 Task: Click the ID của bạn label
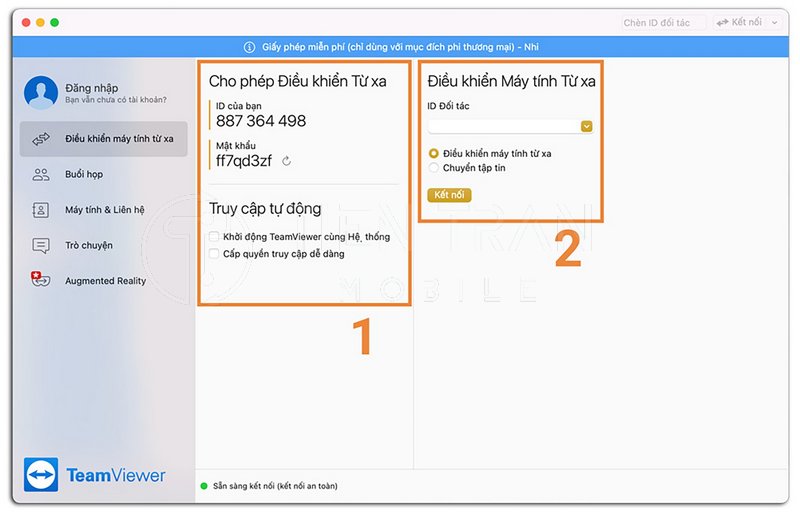tap(238, 106)
